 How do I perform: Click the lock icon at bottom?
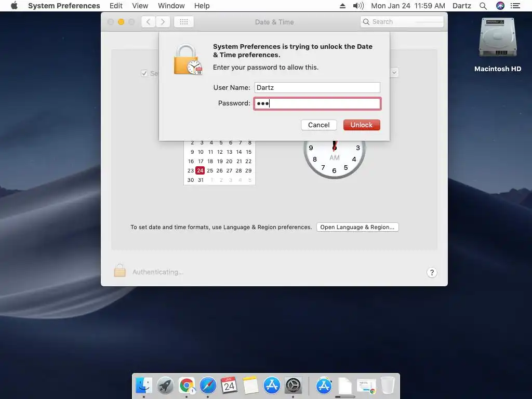click(x=120, y=271)
